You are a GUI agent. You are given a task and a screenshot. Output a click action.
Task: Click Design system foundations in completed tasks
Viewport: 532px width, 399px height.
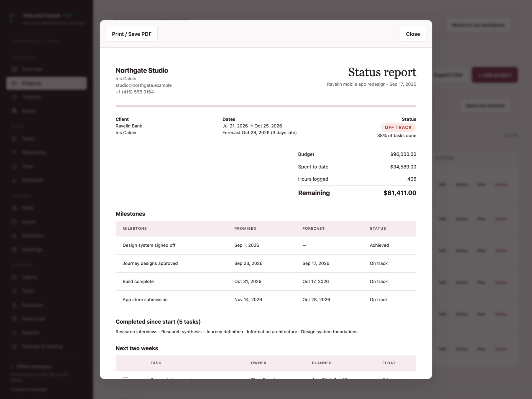tap(329, 332)
